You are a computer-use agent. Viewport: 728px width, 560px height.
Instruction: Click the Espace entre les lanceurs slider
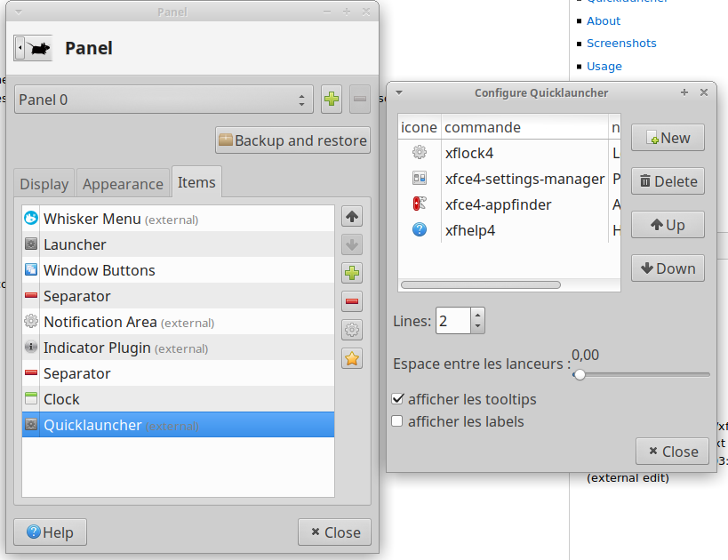[640, 375]
